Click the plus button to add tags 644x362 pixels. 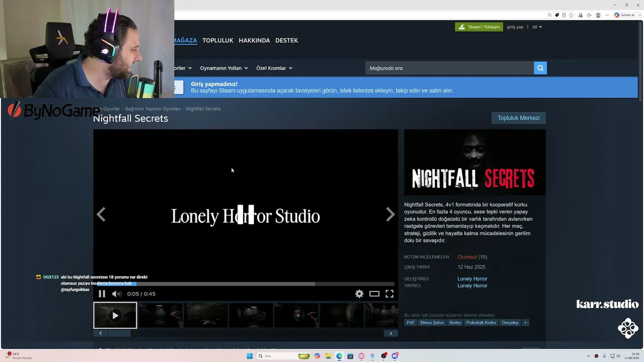point(525,322)
